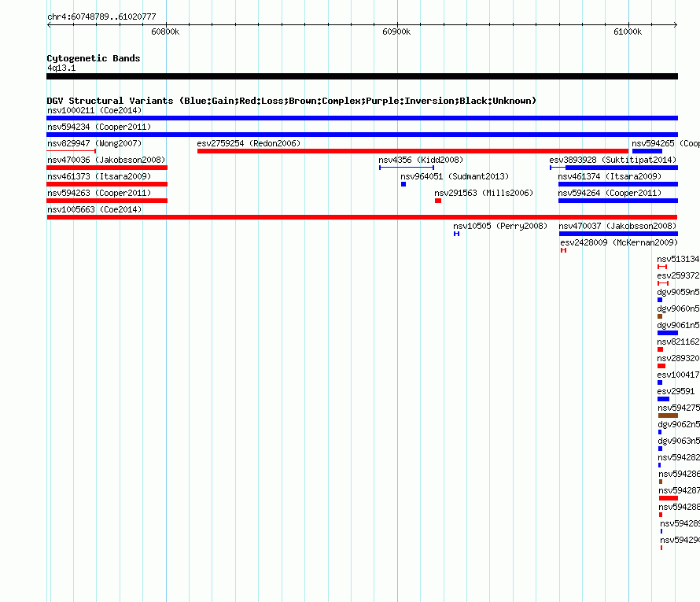Screen dimensions: 700x602
Task: Open the DGV Structural Variants track title
Action: click(291, 101)
